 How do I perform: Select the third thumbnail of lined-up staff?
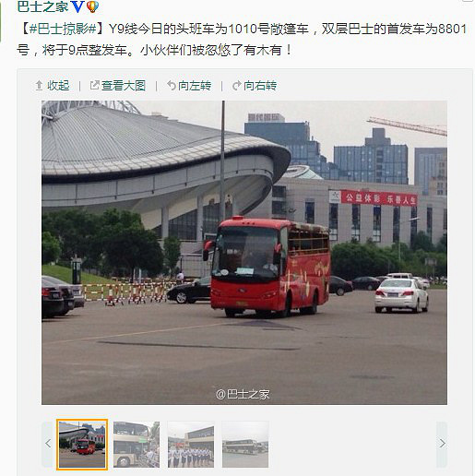(191, 445)
